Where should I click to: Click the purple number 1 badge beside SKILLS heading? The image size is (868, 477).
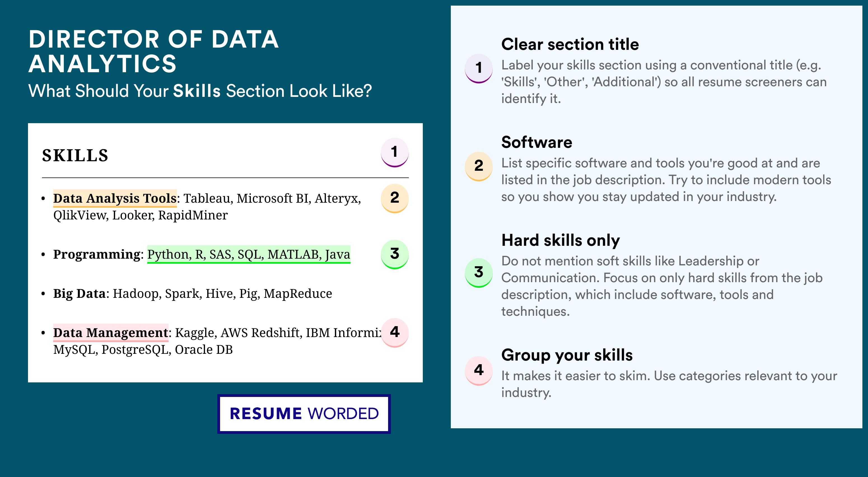395,152
